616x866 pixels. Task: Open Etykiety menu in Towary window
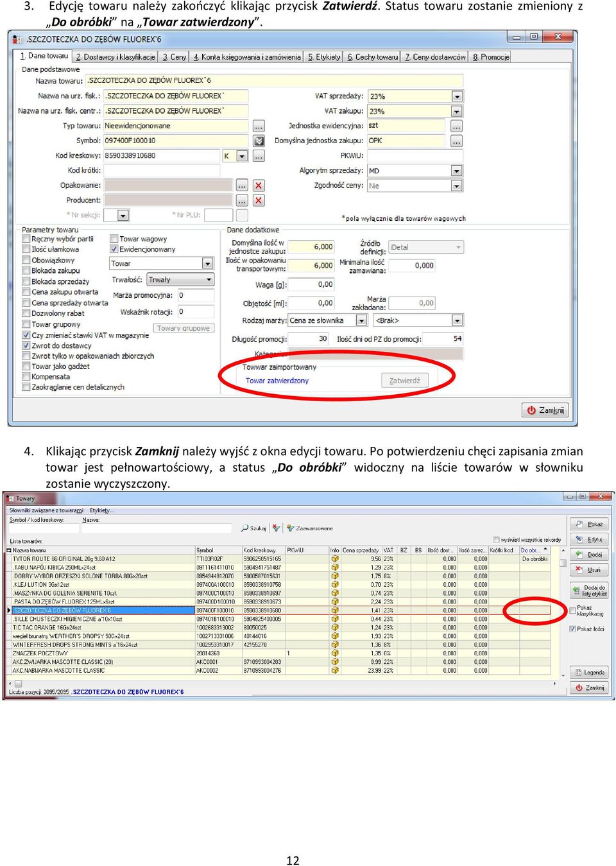pos(101,510)
